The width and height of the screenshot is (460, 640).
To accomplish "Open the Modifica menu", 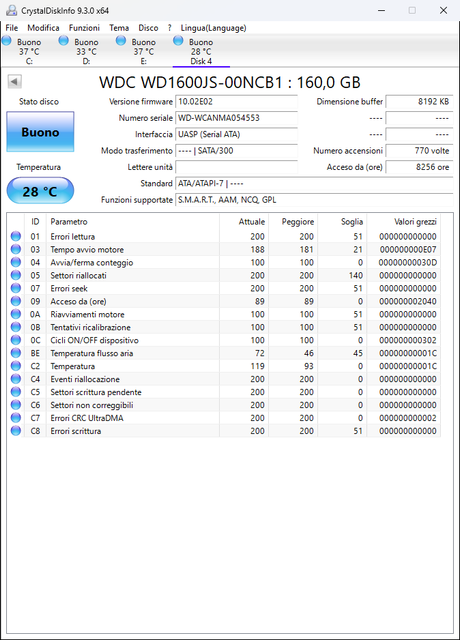I will (43, 28).
